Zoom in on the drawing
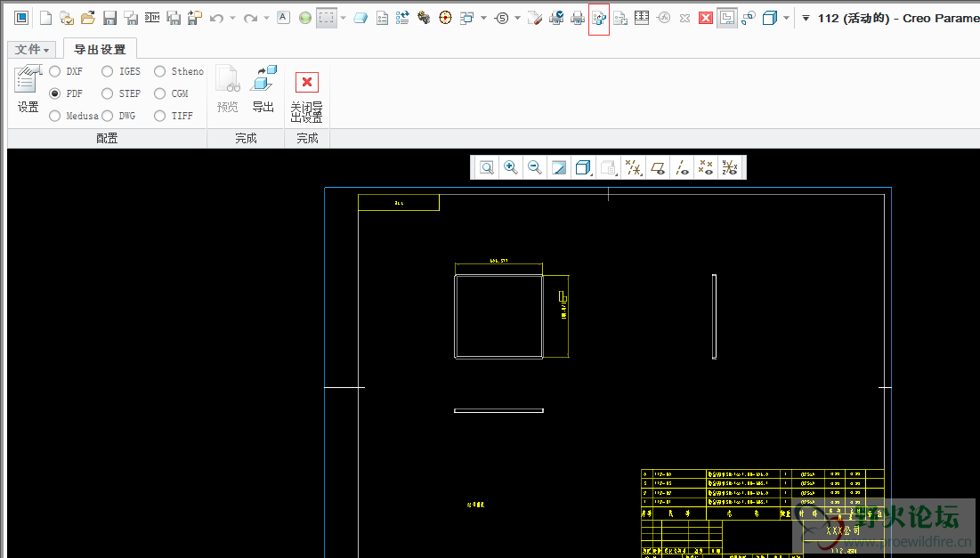 511,167
